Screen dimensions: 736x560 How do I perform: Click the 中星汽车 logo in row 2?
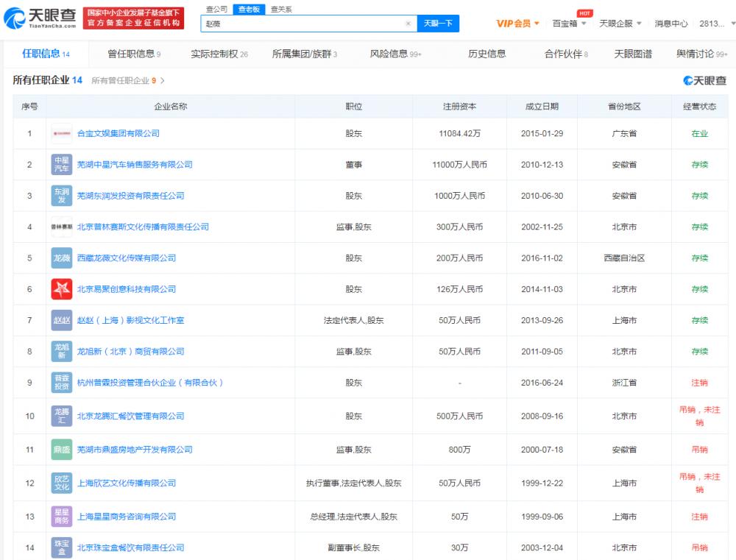[62, 164]
